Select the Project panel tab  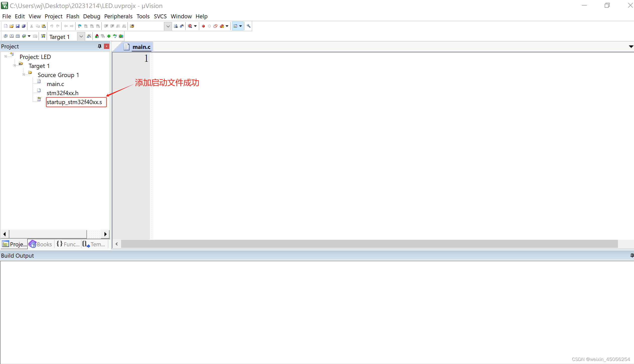pos(14,244)
